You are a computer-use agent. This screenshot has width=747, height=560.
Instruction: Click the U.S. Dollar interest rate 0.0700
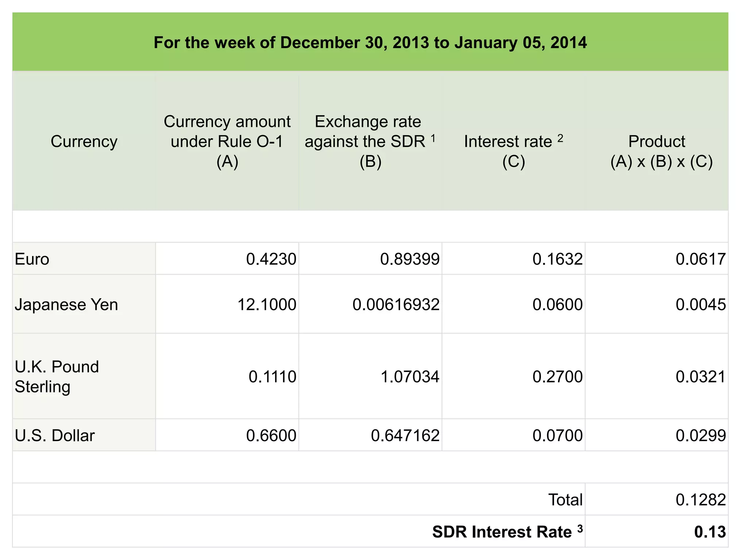click(557, 436)
